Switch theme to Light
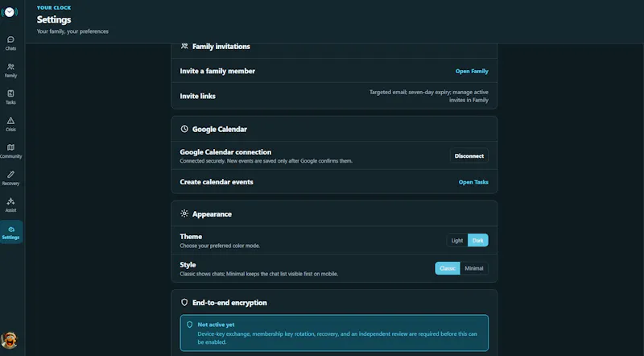This screenshot has height=356, width=644. 457,241
